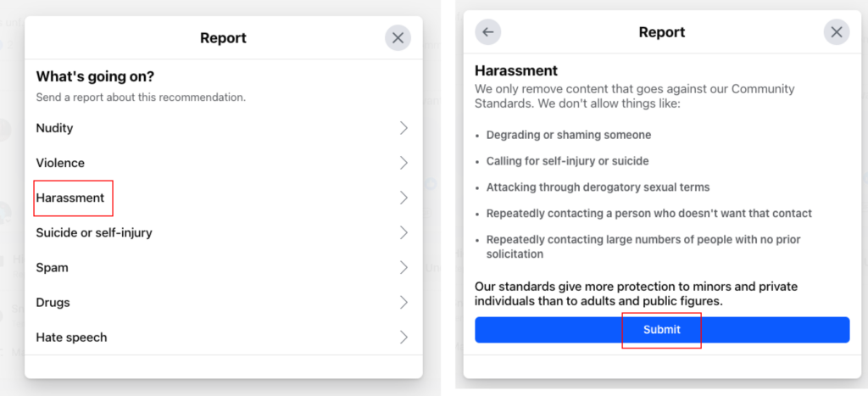Screen dimensions: 868x396
Task: Select the Nudity report option
Action: (x=55, y=128)
